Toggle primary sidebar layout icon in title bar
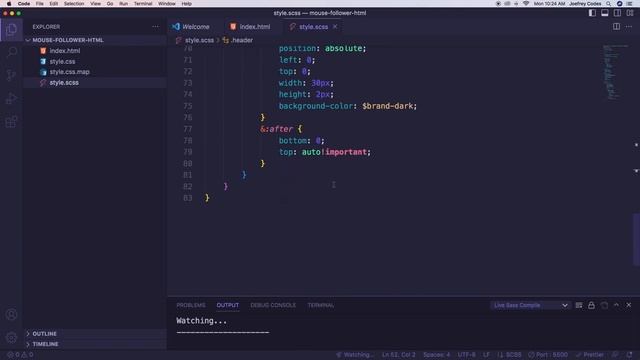 (592, 13)
